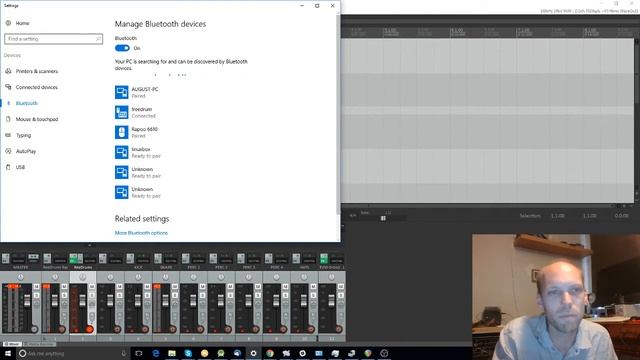Click the SNARE track volume fader
This screenshot has height=360, width=640.
click(x=165, y=300)
